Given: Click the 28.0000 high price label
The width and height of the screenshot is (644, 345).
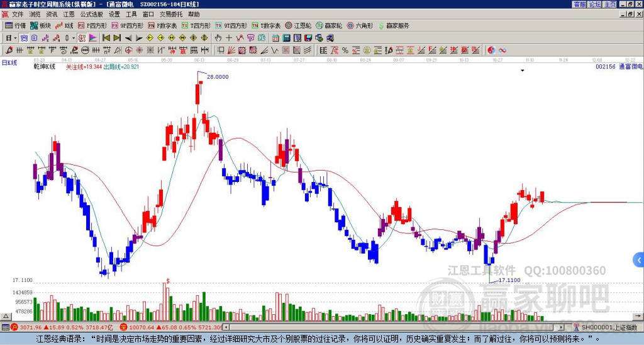Looking at the screenshot, I should pos(218,77).
